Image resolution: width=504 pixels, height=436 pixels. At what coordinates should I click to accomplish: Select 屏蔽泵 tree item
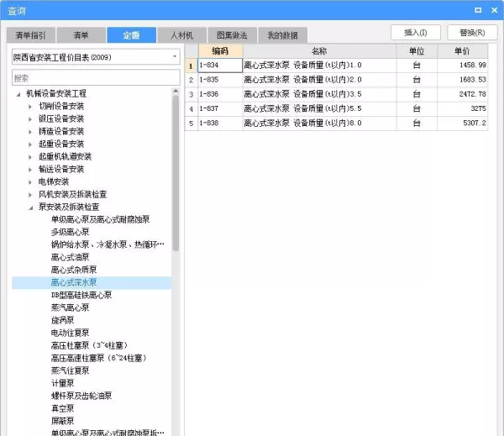pyautogui.click(x=63, y=421)
